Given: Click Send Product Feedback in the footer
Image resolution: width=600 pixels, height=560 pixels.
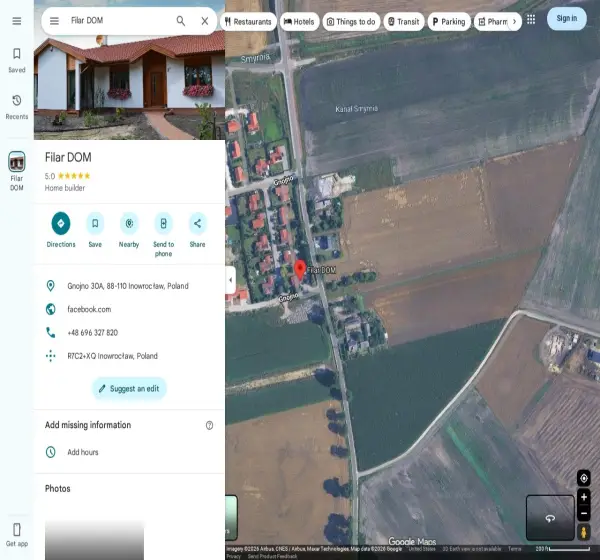Looking at the screenshot, I should point(272,556).
